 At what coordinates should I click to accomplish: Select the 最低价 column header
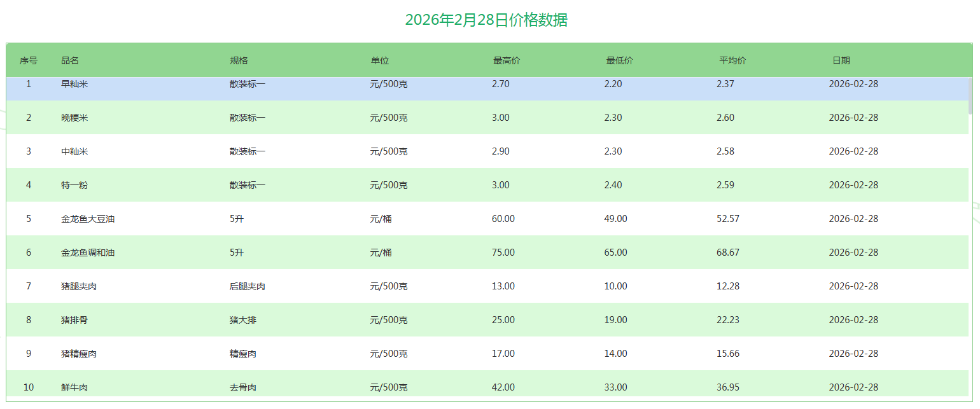[619, 60]
